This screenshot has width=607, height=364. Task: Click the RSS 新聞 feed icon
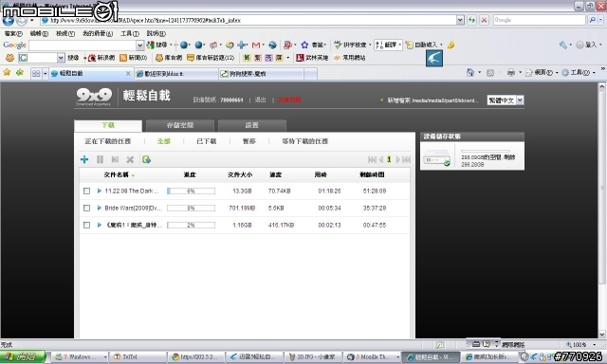(123, 58)
